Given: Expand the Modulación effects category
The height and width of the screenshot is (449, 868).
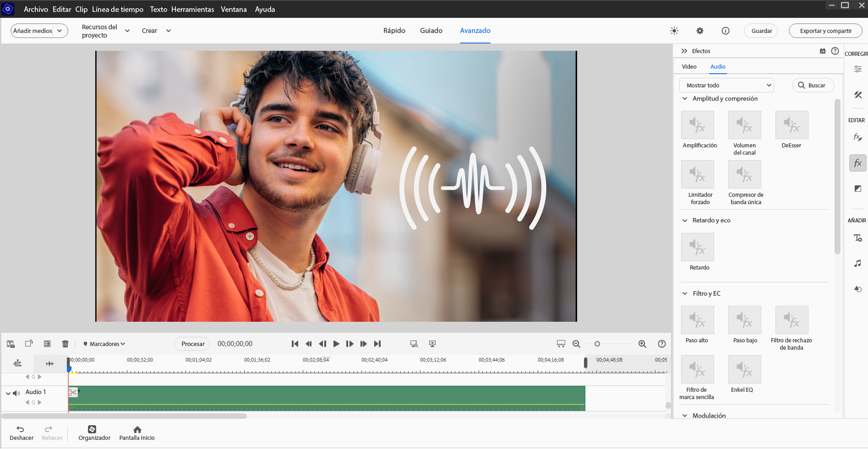Looking at the screenshot, I should (x=684, y=415).
